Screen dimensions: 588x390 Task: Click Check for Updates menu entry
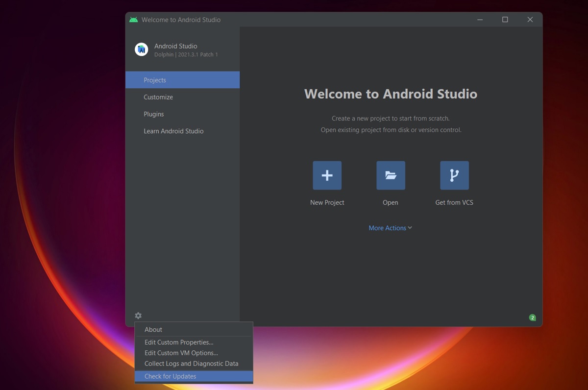click(x=170, y=376)
